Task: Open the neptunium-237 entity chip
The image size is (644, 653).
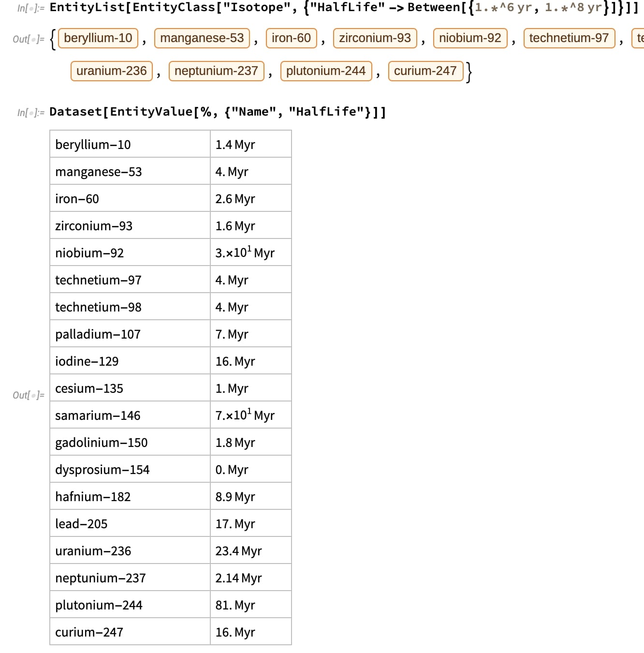Action: [216, 71]
